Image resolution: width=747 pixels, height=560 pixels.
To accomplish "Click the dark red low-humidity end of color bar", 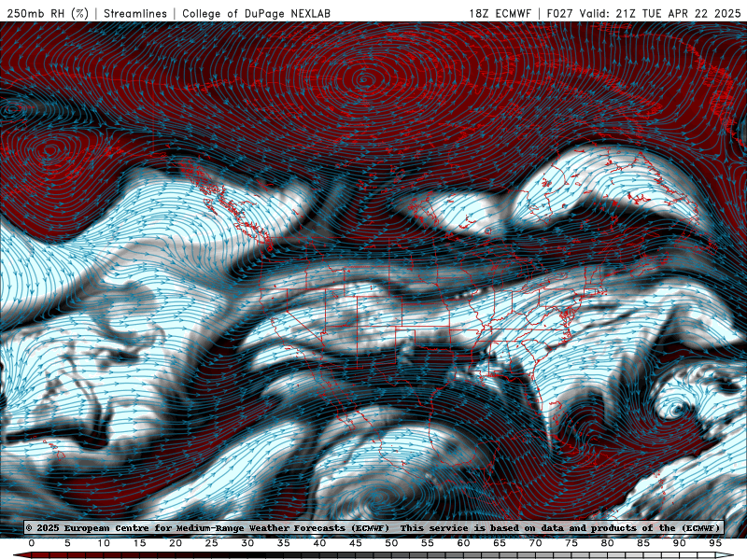I will pyautogui.click(x=24, y=555).
